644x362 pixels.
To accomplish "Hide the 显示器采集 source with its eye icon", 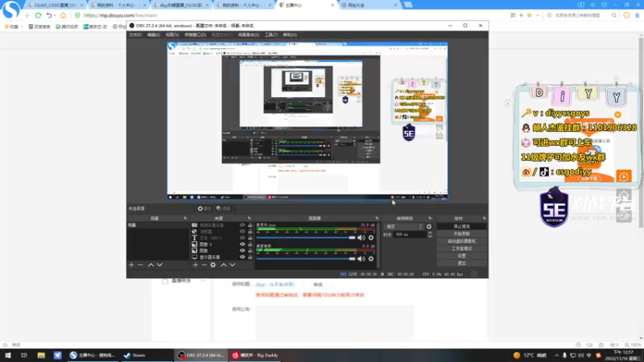I will 242,257.
